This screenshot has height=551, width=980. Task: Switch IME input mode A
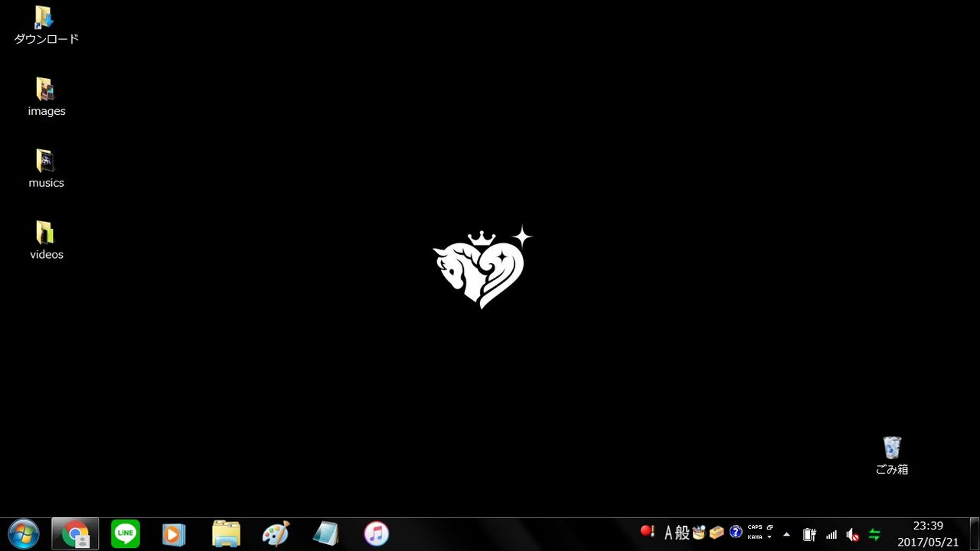(x=668, y=533)
